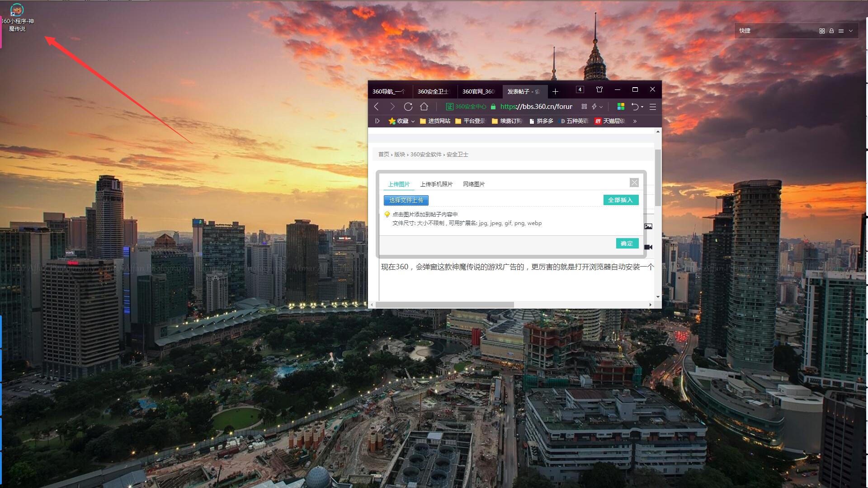The width and height of the screenshot is (868, 488).
Task: Switch to 360导航 browser tab
Action: (388, 91)
